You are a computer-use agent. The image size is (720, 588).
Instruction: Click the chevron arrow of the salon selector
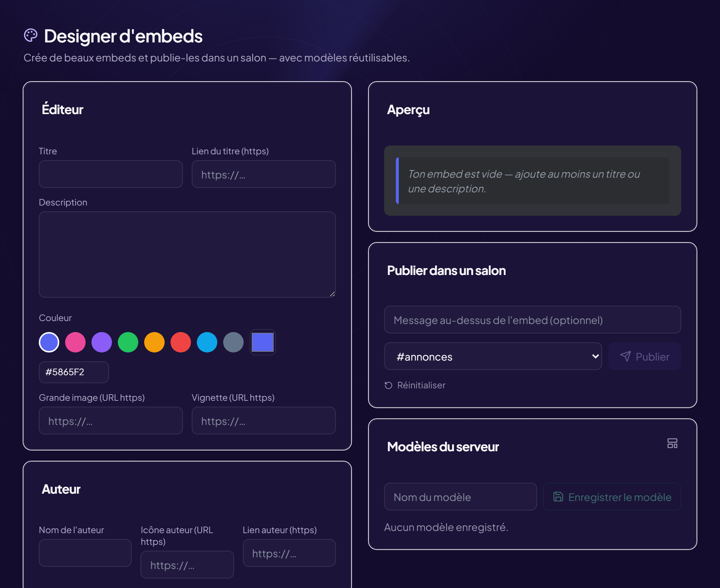click(595, 356)
